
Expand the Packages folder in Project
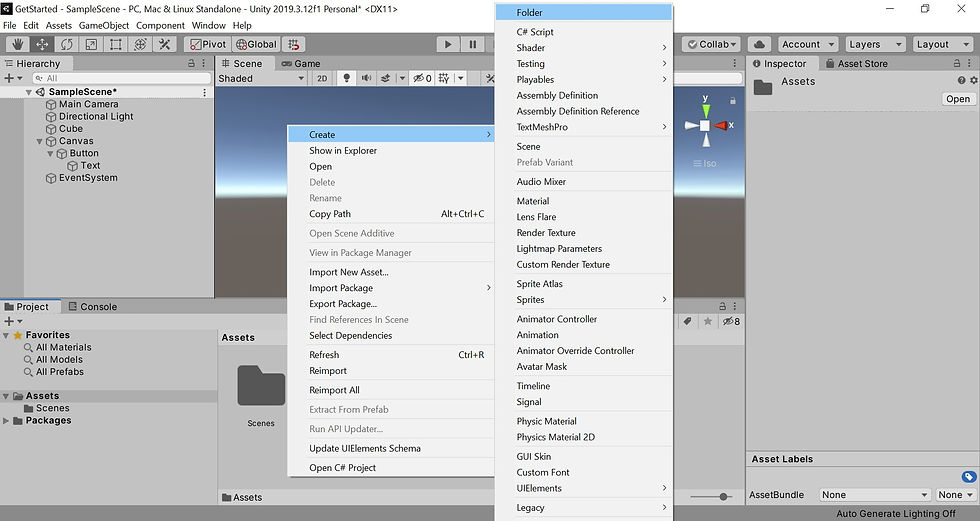click(6, 420)
